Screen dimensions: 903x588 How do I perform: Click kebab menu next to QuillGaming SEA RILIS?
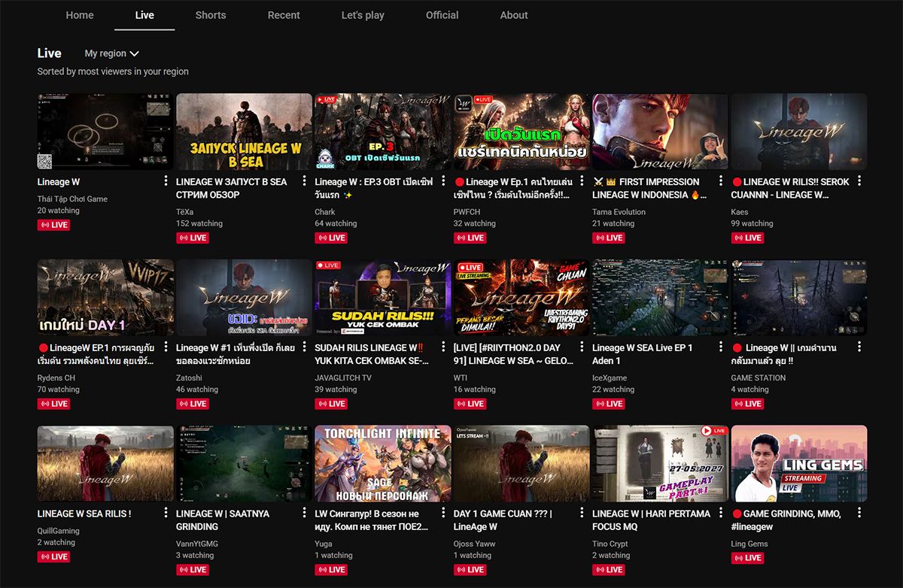[x=166, y=514]
